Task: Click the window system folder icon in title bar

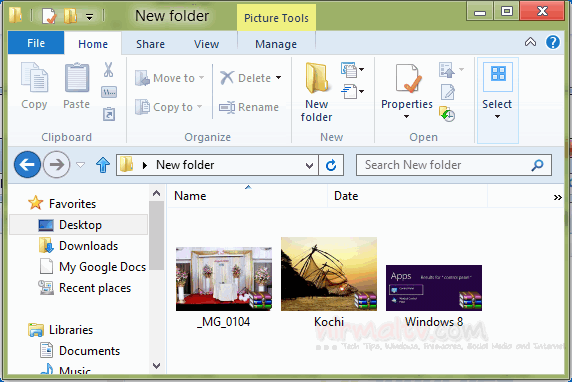Action: coord(15,15)
